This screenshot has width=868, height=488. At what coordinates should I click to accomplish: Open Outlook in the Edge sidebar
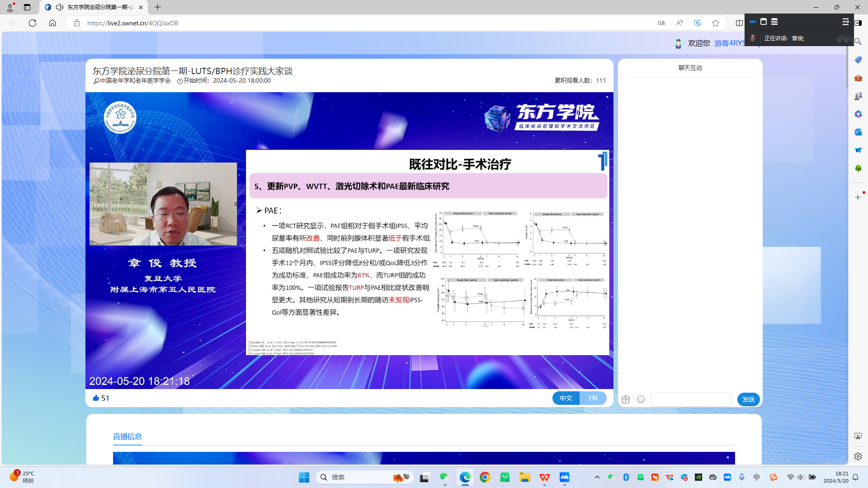point(858,132)
